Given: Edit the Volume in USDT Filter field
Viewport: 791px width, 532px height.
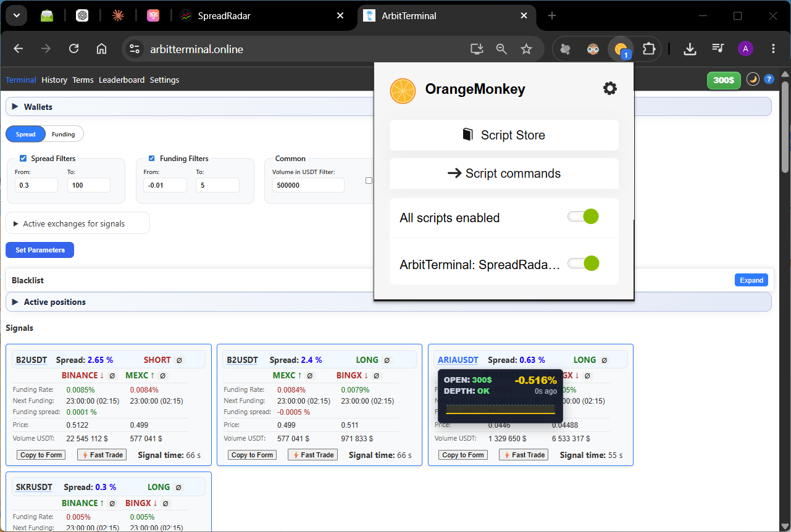Looking at the screenshot, I should tap(308, 185).
